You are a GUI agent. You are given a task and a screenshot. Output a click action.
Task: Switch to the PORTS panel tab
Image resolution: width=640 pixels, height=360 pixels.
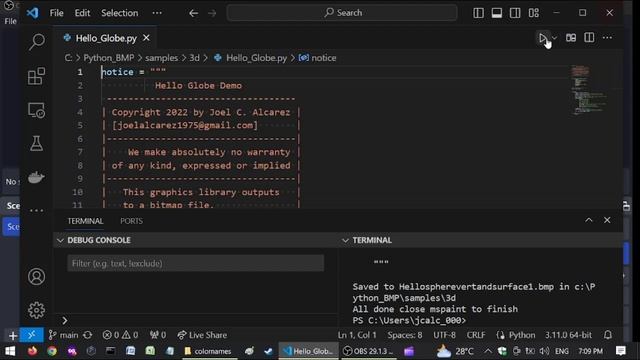click(x=131, y=221)
